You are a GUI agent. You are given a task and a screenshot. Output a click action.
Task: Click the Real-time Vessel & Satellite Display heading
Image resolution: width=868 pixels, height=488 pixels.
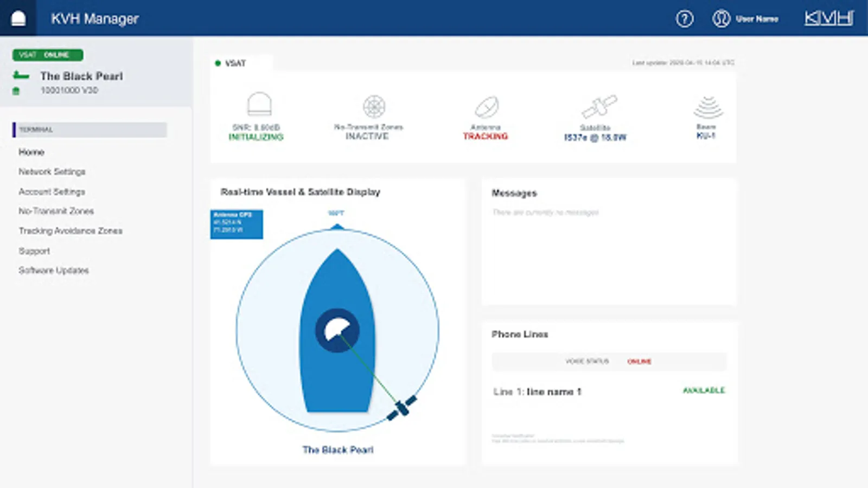pyautogui.click(x=301, y=192)
